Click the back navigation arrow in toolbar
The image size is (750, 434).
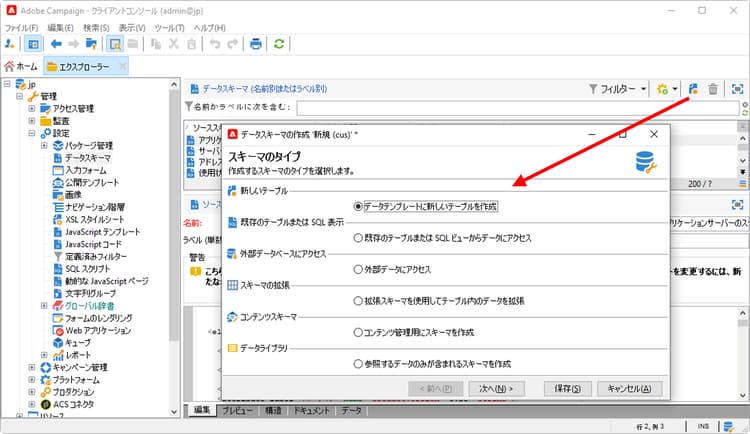click(x=56, y=44)
